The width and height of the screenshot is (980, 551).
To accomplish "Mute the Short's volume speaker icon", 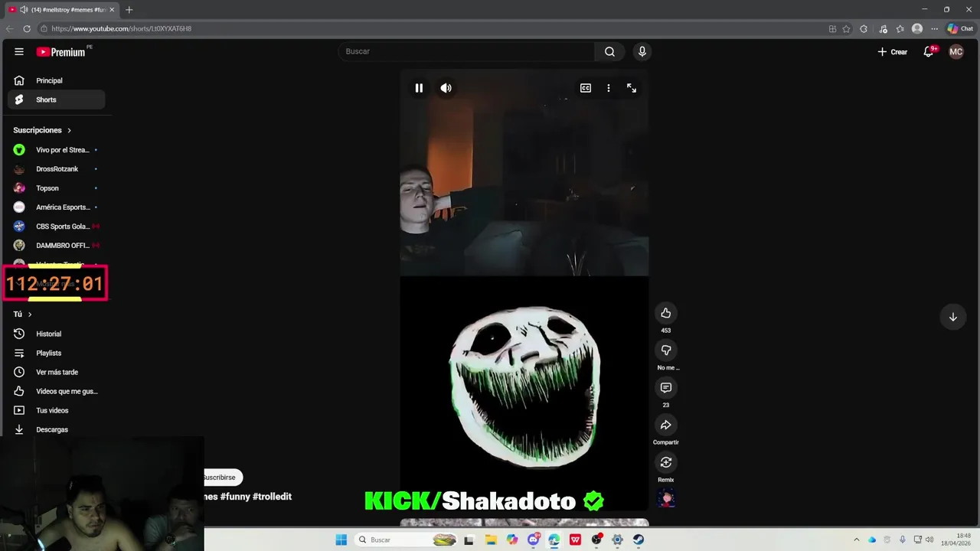I will [446, 88].
